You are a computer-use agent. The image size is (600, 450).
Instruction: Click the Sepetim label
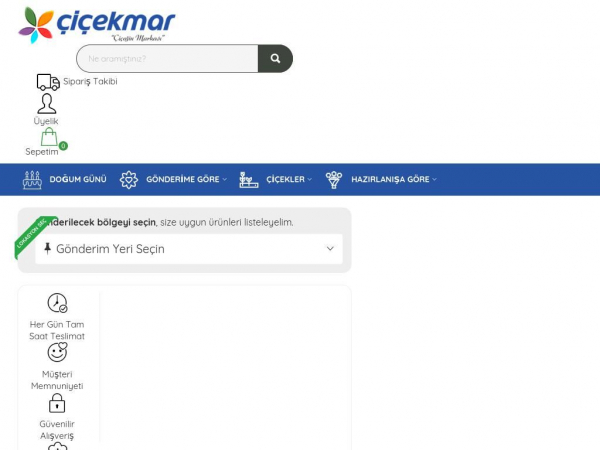(x=42, y=152)
